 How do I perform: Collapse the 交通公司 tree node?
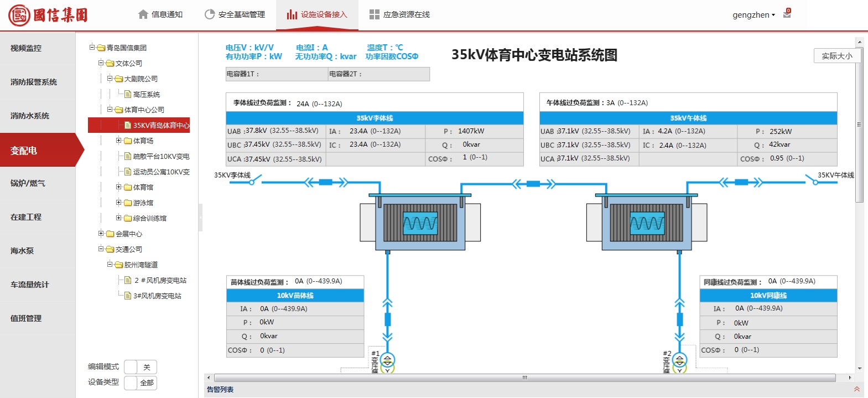101,249
